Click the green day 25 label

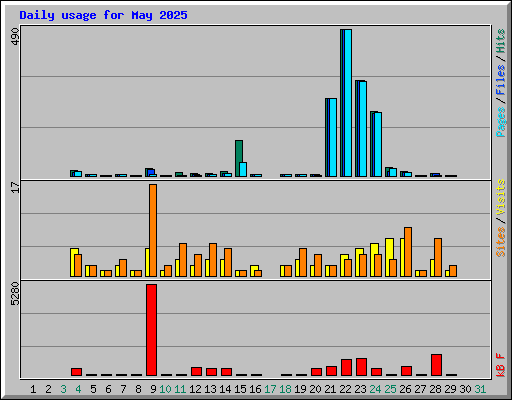[390, 389]
